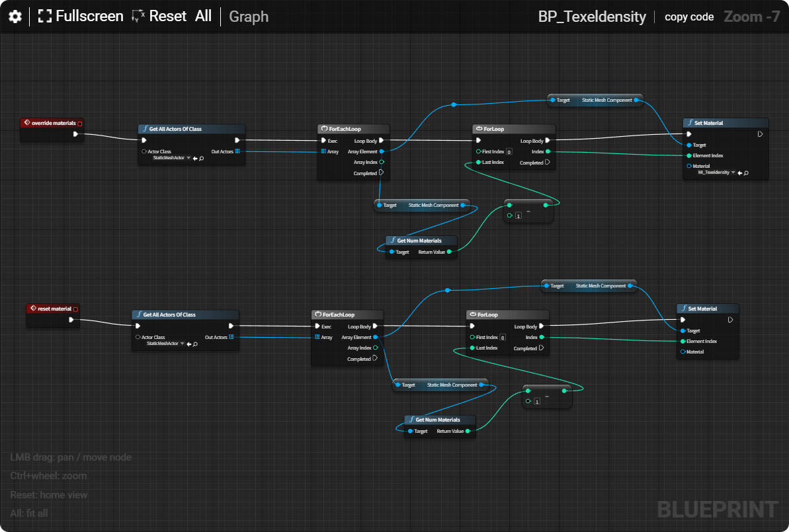Click the BP_Texeldensity blueprint title
Viewport: 789px width, 532px height.
click(592, 17)
